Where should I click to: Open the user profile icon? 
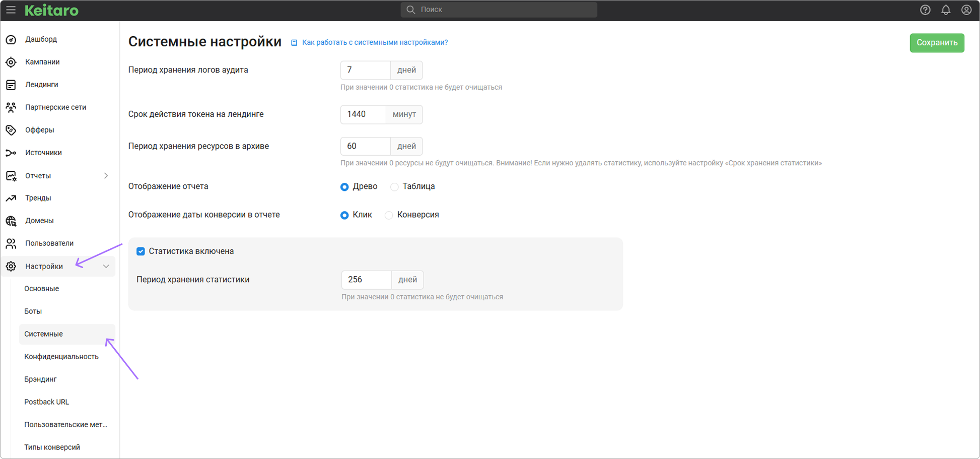click(966, 10)
